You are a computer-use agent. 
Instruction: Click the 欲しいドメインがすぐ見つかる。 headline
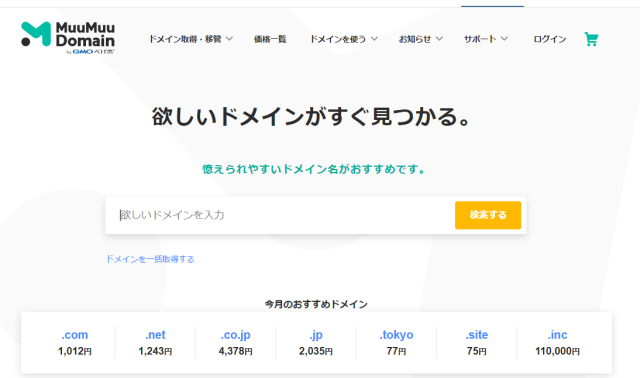point(312,117)
